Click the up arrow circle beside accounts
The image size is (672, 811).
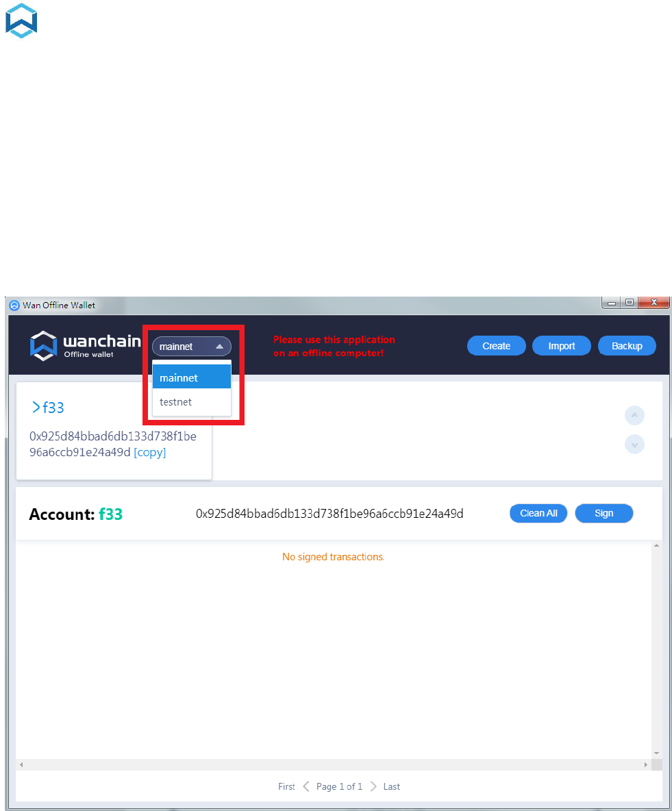[x=634, y=415]
